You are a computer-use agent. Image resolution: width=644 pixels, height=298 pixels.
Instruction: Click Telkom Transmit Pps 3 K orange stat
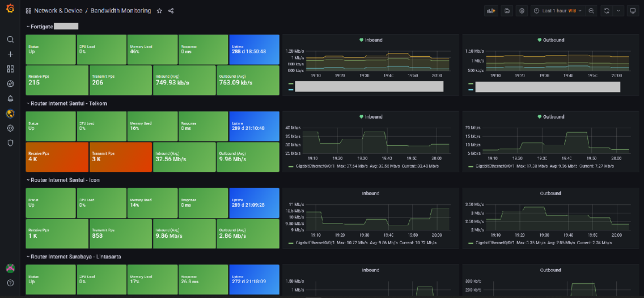pos(120,157)
